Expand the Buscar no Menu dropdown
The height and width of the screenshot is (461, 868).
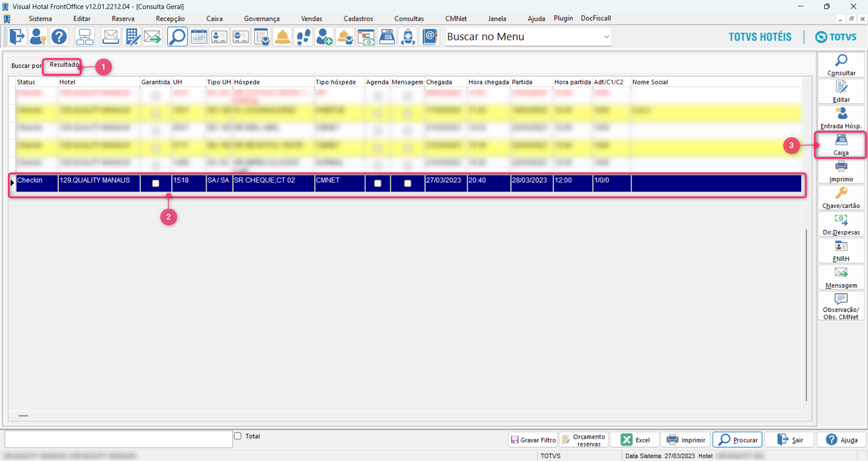[607, 37]
